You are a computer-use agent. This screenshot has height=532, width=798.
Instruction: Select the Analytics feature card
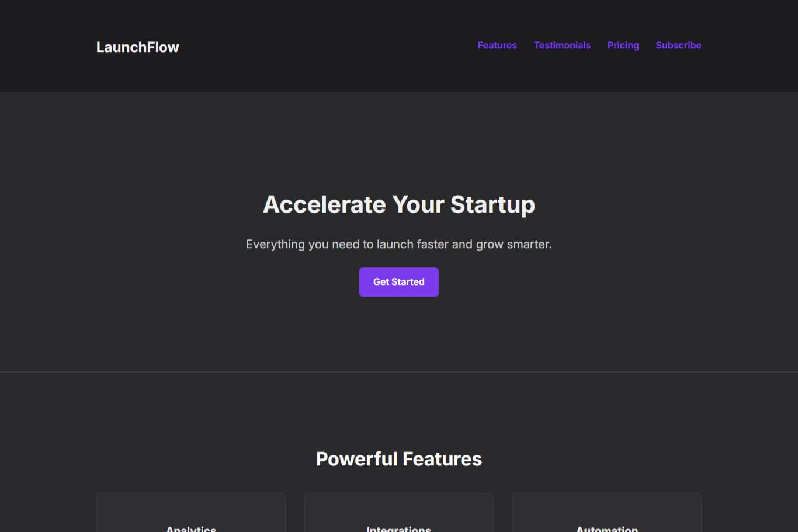coord(191,513)
